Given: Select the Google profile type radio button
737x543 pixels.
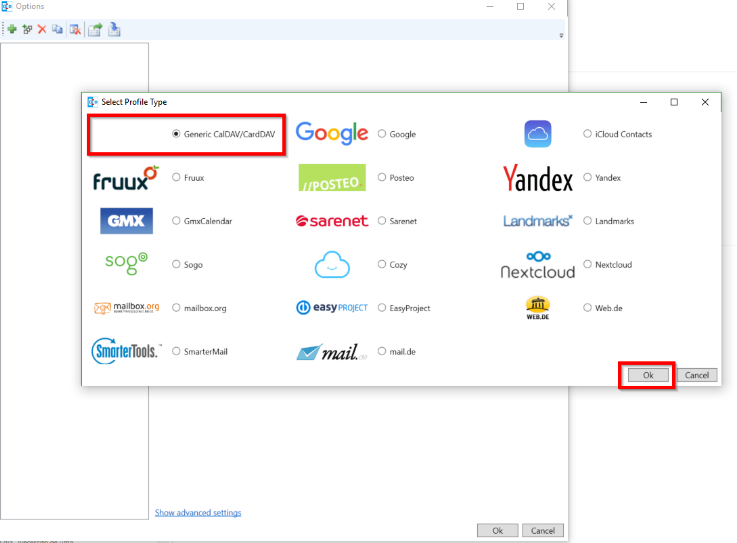Looking at the screenshot, I should pos(382,134).
